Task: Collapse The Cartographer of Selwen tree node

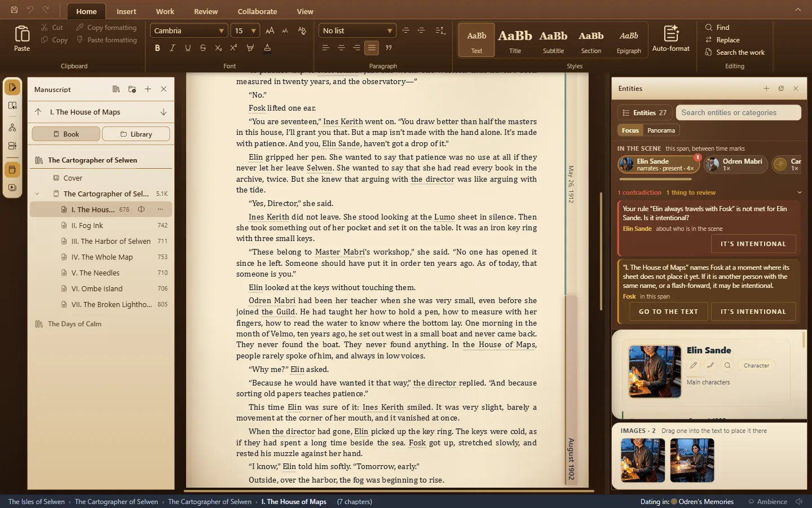Action: point(37,194)
